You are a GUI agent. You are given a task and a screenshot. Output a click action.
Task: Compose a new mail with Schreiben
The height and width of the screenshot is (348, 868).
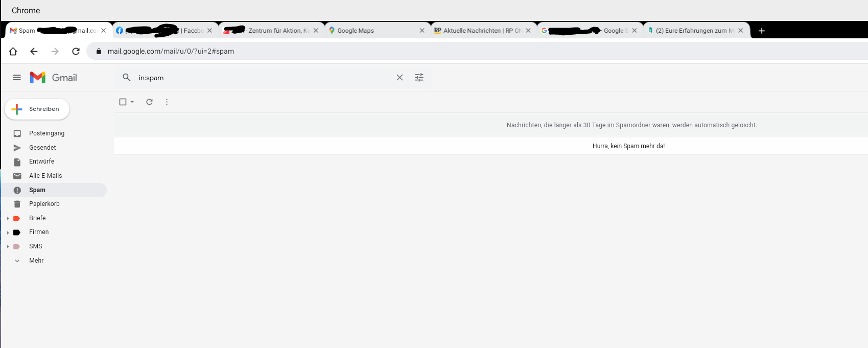(37, 109)
